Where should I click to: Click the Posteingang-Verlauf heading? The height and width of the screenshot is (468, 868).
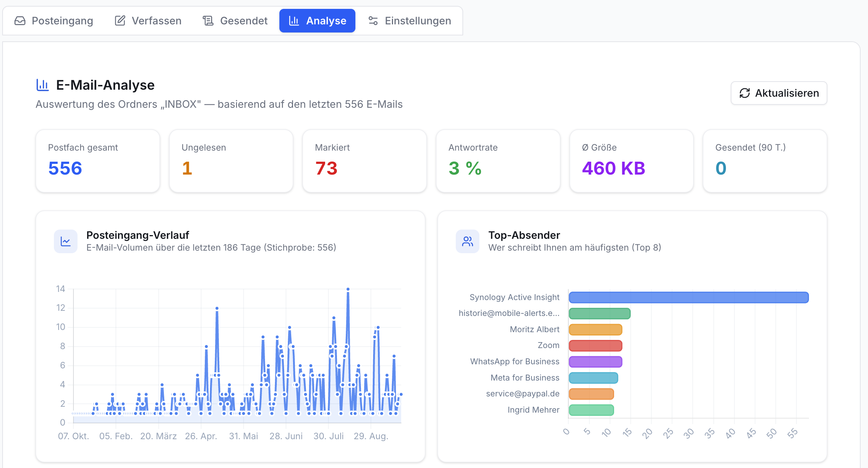click(138, 235)
